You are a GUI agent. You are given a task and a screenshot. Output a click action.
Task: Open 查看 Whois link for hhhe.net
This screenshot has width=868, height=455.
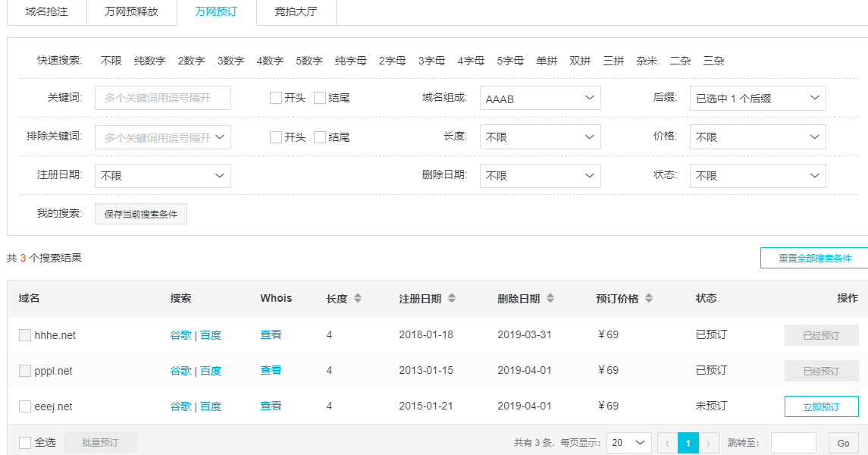(271, 334)
